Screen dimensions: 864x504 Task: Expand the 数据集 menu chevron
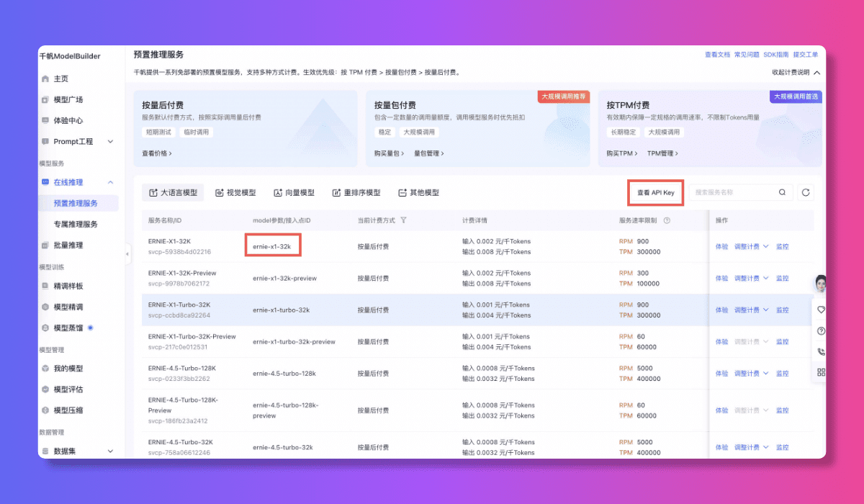(110, 451)
